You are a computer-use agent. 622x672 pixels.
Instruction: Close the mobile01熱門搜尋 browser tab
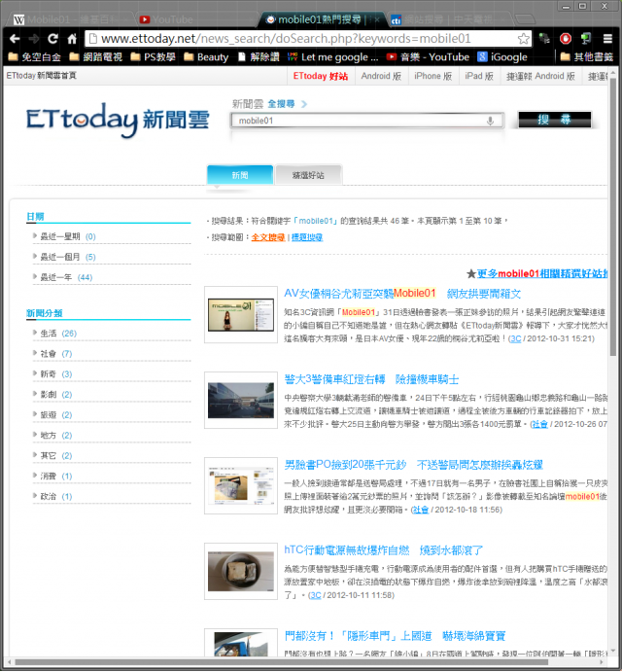tap(377, 19)
